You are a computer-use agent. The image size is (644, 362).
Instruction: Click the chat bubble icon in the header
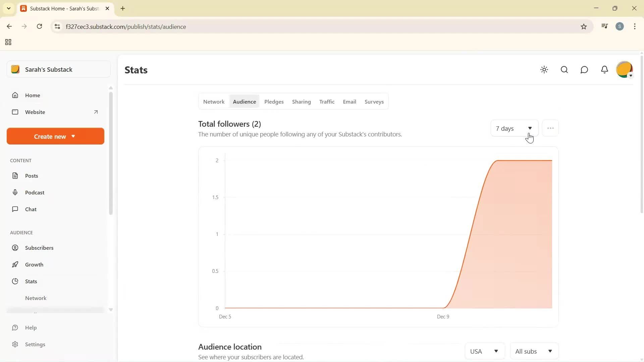[x=584, y=70]
